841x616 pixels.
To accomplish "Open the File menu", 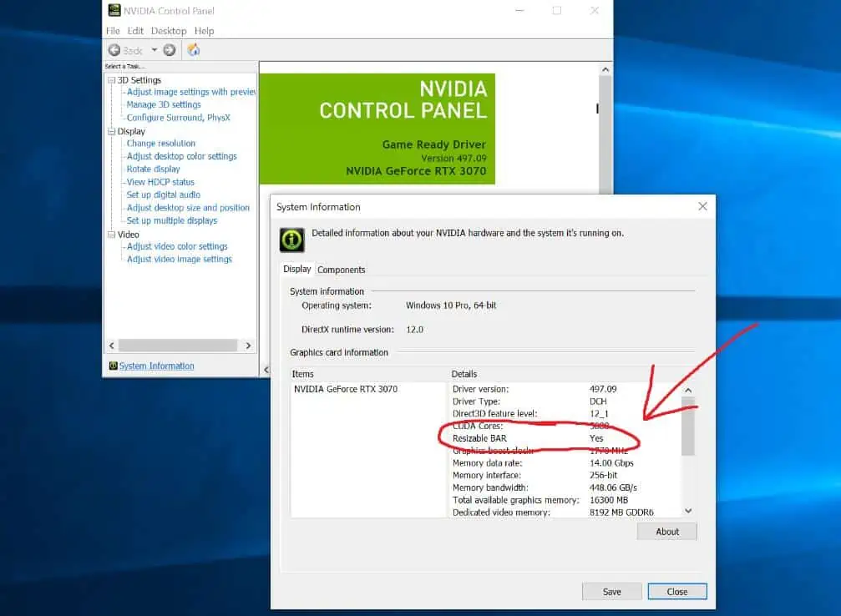I will [114, 31].
